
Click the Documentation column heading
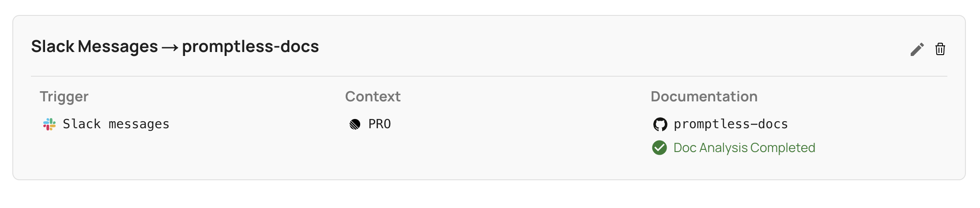pos(704,97)
